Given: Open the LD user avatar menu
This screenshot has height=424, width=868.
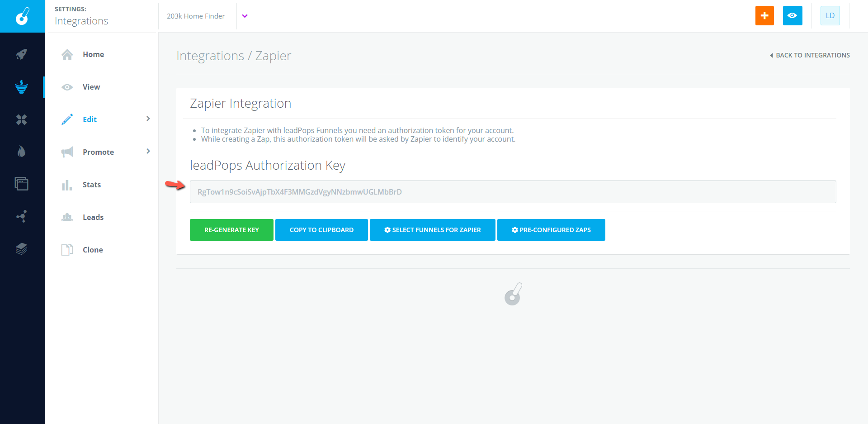Looking at the screenshot, I should coord(830,16).
